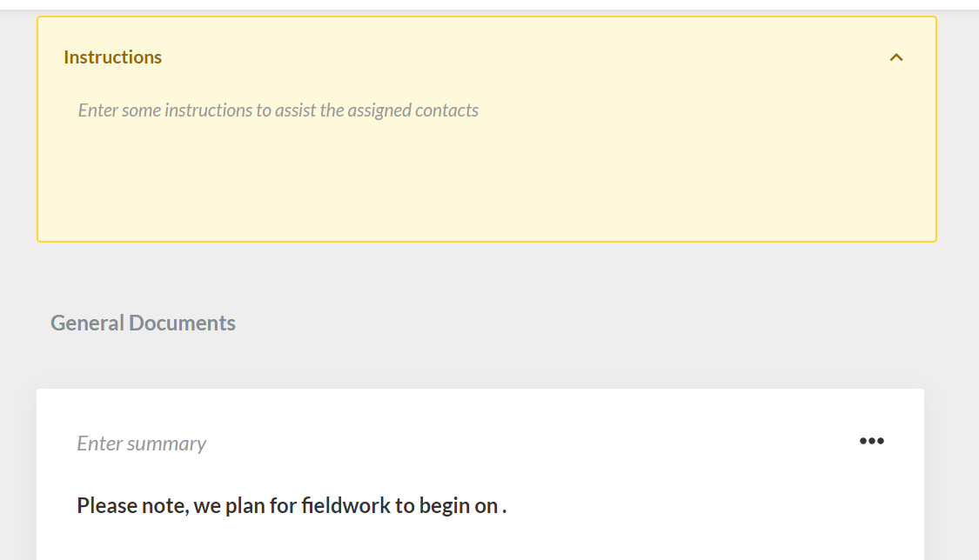Click the instructions placeholder text area
Viewport: 979px width, 560px height.
(x=278, y=110)
